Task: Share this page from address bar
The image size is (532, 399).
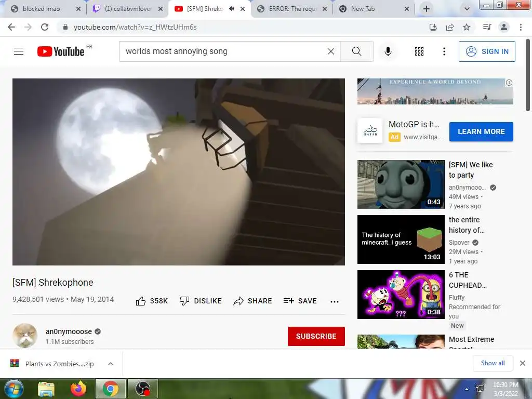Action: [450, 27]
